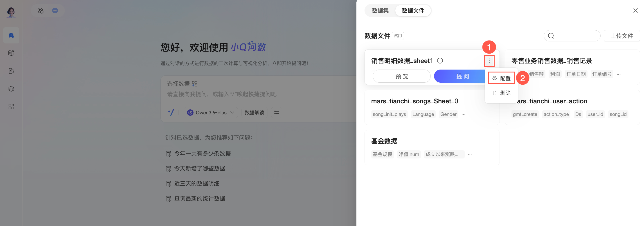The height and width of the screenshot is (226, 644).
Task: Open the apps grid sidebar icon
Action: click(11, 107)
